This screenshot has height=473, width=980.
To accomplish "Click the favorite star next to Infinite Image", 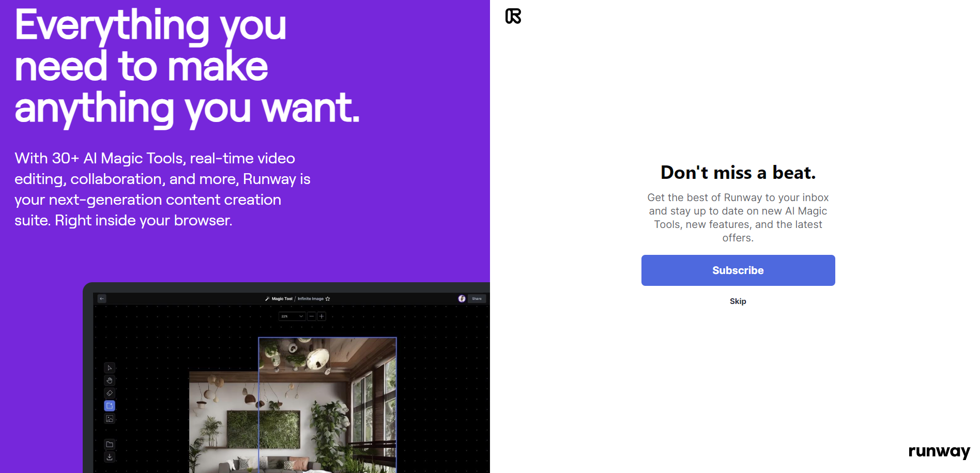I will (x=328, y=299).
